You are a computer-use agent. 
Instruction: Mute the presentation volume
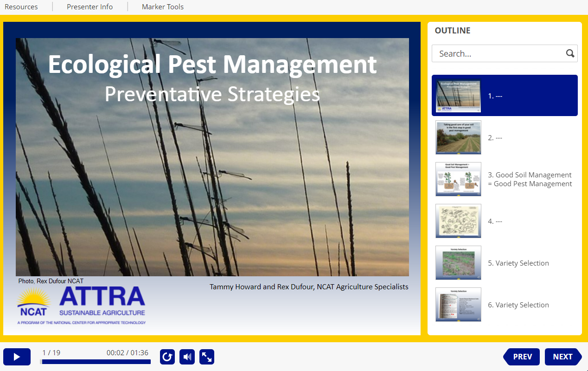tap(187, 357)
